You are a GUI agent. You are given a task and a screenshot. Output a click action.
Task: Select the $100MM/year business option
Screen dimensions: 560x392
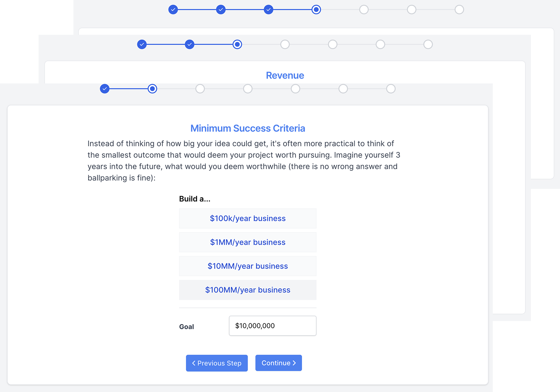(247, 290)
